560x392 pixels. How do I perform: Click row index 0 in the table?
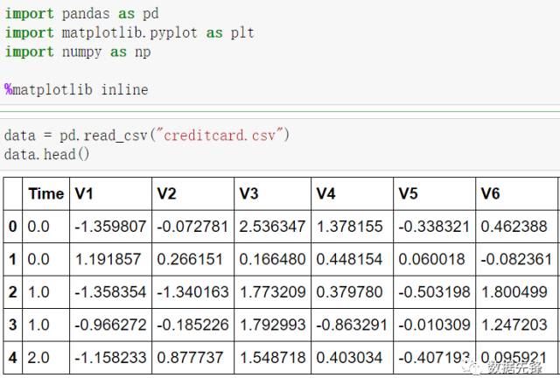pos(12,227)
